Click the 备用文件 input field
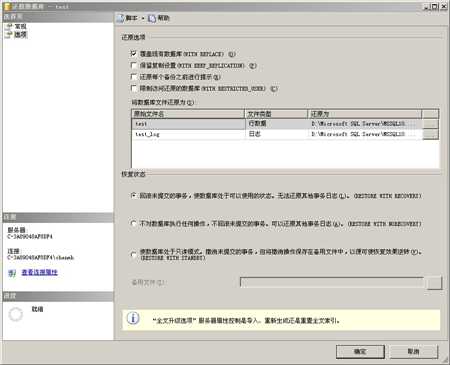Viewport: 450px width, 365px height. tap(332, 283)
